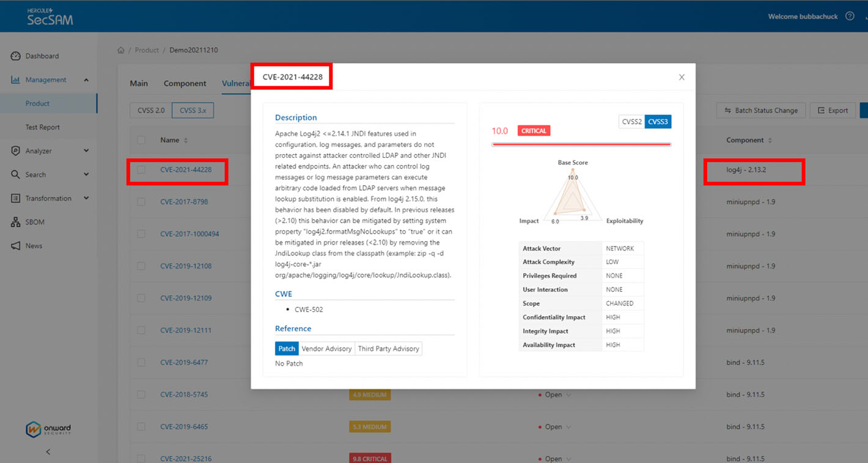The height and width of the screenshot is (463, 868).
Task: Switch to the Main tab
Action: (139, 83)
